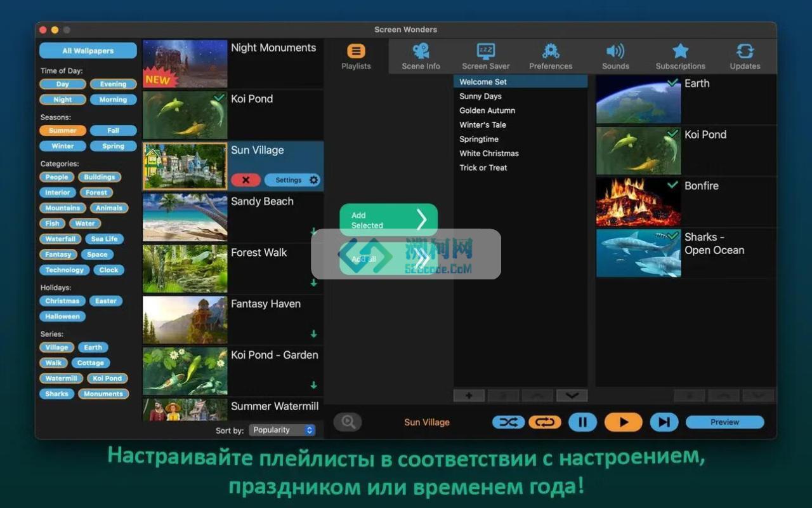Select the White Christmas playlist
The height and width of the screenshot is (508, 812).
(520, 153)
